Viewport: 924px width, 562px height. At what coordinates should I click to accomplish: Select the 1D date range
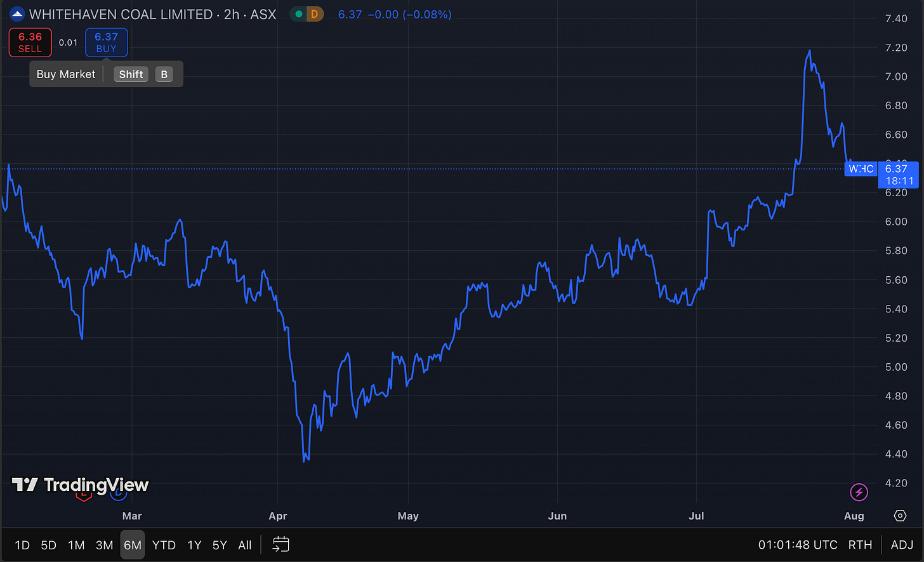point(22,545)
